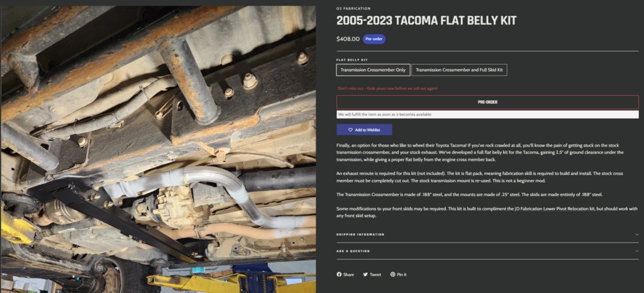The image size is (644, 293).
Task: Click the 2005-2023 Tacoma Flat Belly Kit title
Action: (426, 21)
